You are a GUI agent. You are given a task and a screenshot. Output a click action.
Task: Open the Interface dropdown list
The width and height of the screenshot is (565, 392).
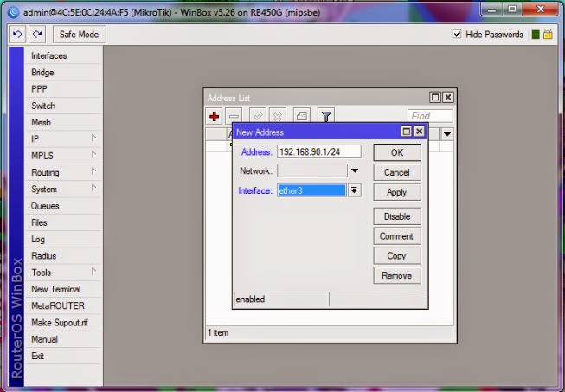tap(355, 190)
